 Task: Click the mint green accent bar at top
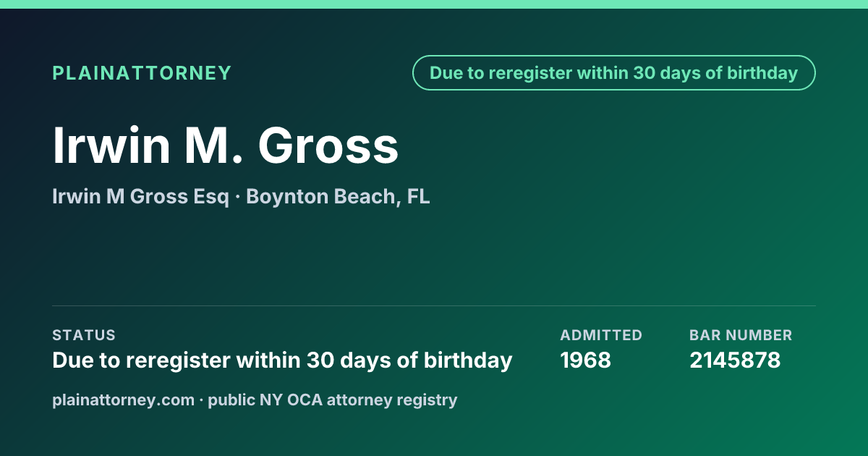point(434,4)
